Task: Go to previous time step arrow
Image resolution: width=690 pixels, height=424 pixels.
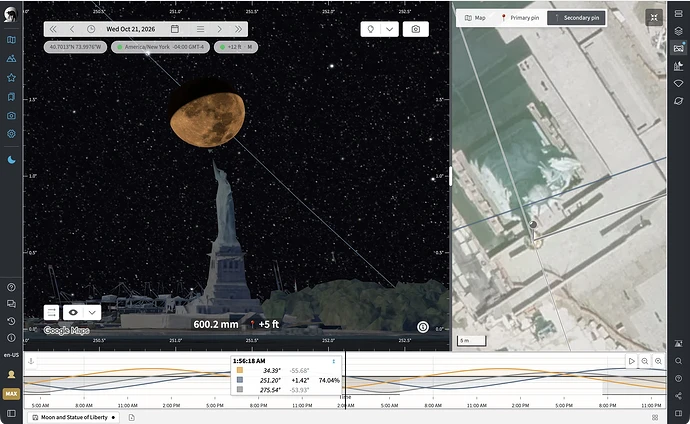Action: pos(72,29)
